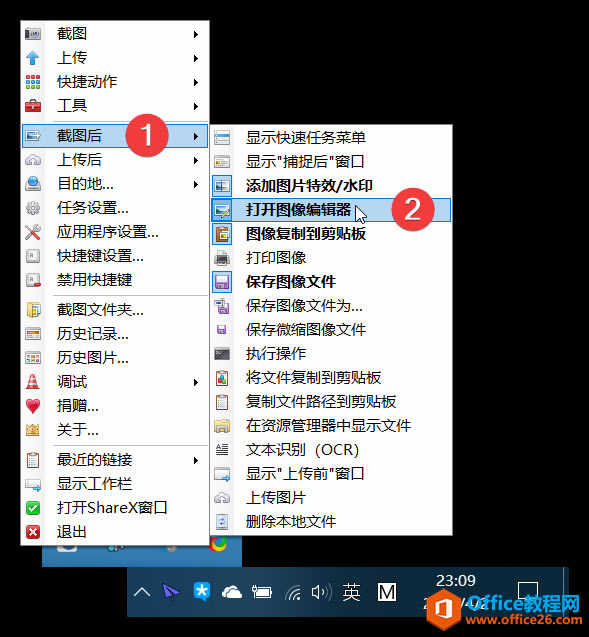Click the folder icon beside 在资源管理器中显示文件
Image resolution: width=589 pixels, height=637 pixels.
pyautogui.click(x=222, y=426)
